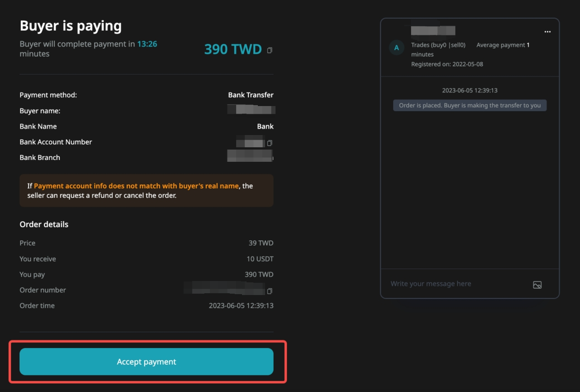Open the chat options three-dot menu
This screenshot has width=580, height=392.
pos(547,32)
